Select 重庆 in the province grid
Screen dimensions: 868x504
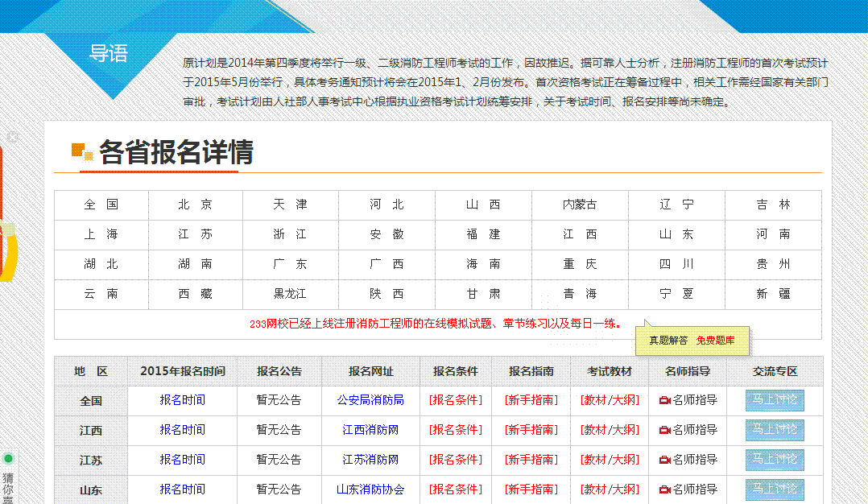click(x=580, y=264)
